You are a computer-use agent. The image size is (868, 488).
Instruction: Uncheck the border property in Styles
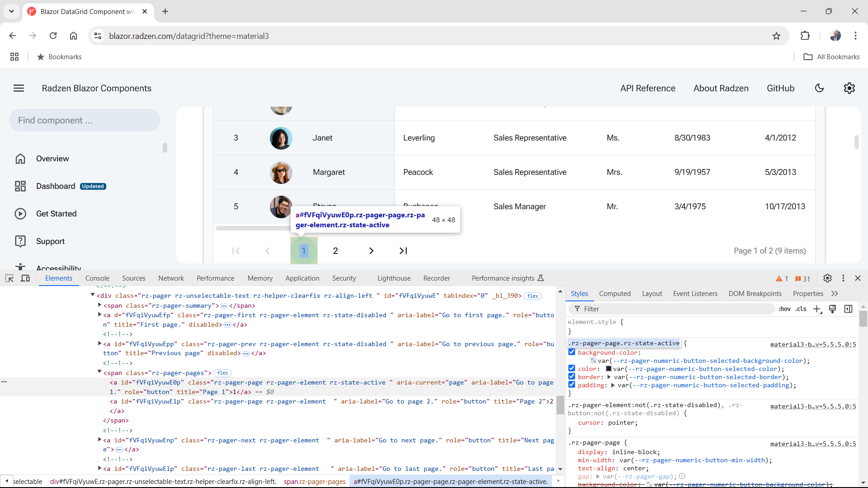point(572,377)
